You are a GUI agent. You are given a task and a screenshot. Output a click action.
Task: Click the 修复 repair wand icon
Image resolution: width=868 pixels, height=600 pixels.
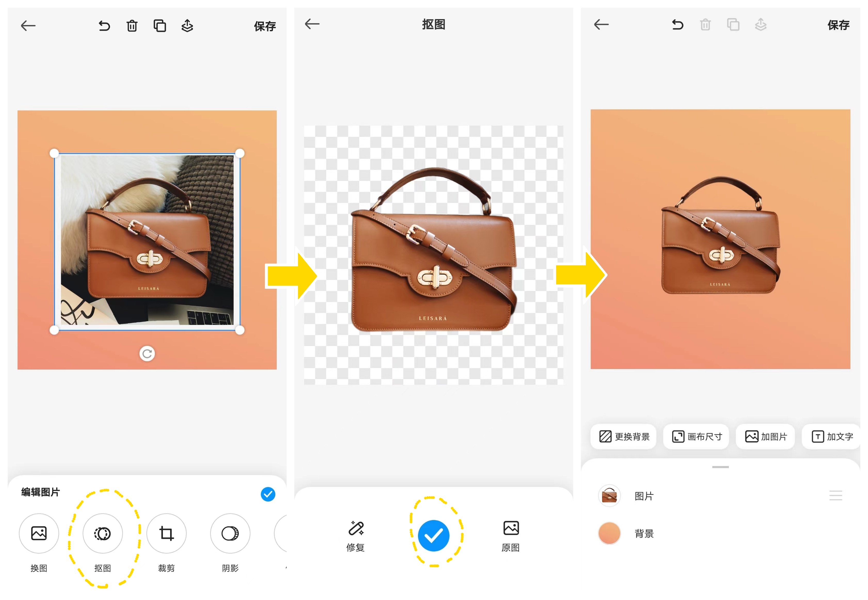[x=356, y=528]
